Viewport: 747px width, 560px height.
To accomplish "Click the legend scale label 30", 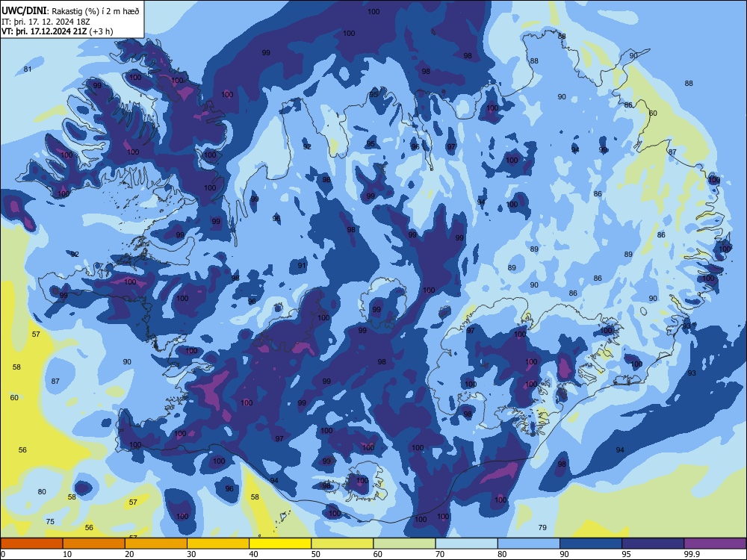I will coord(191,554).
